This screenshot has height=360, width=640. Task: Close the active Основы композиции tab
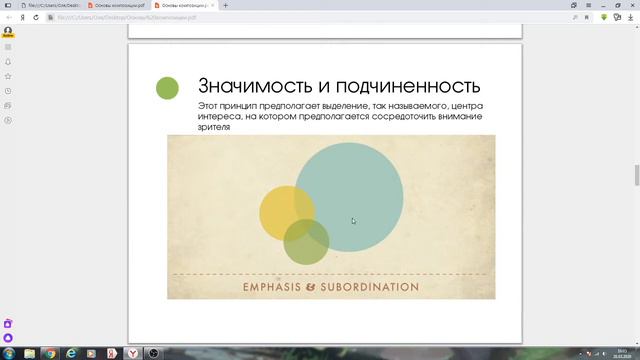212,5
